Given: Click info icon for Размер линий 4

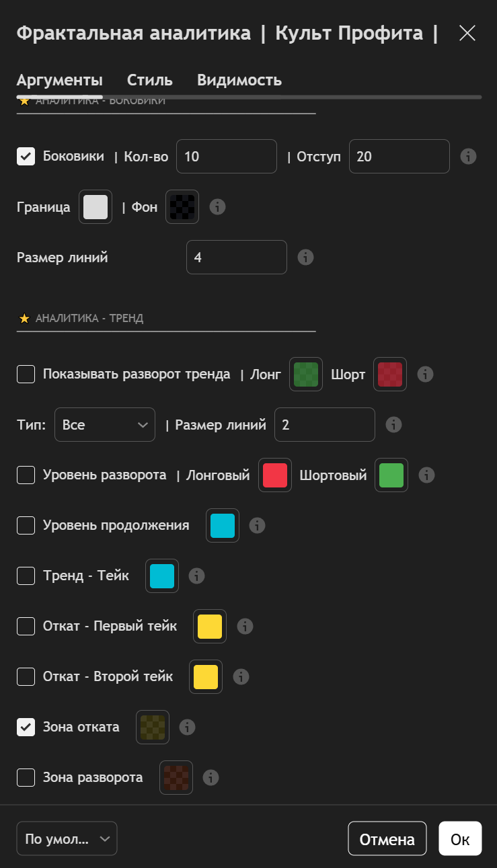Looking at the screenshot, I should [x=305, y=258].
